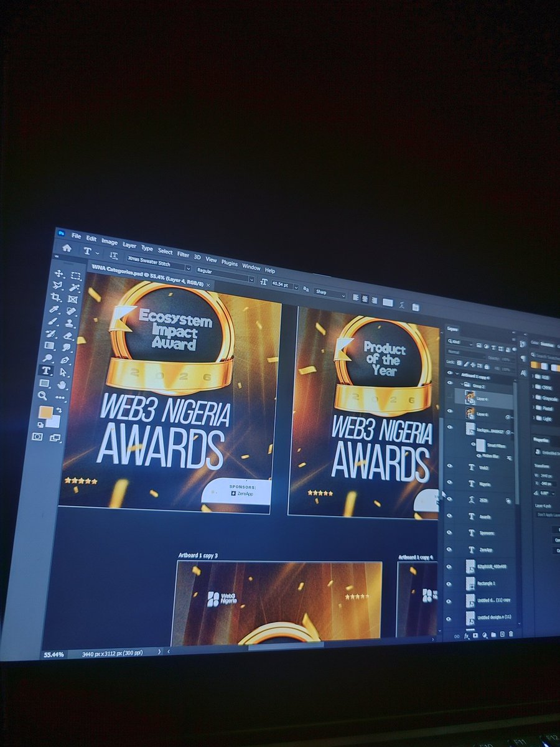Image resolution: width=560 pixels, height=747 pixels.
Task: Expand the RGB swatch folder
Action: click(533, 376)
